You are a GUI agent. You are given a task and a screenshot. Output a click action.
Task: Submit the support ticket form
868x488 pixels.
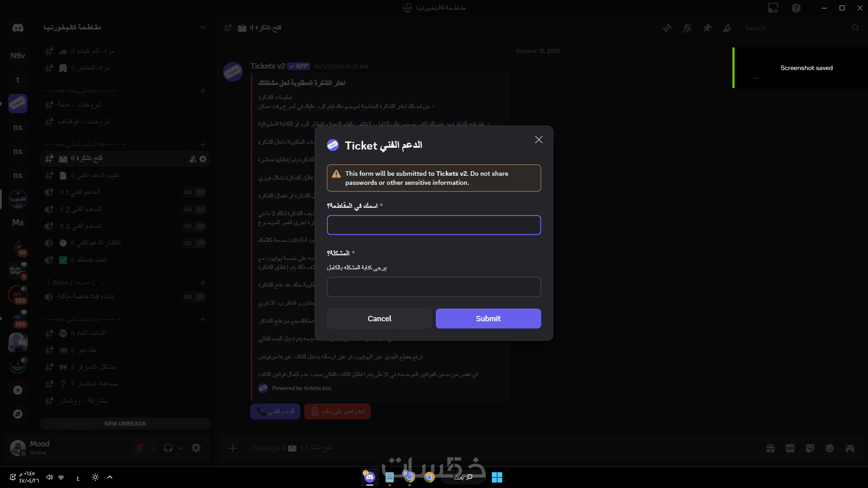(x=488, y=319)
